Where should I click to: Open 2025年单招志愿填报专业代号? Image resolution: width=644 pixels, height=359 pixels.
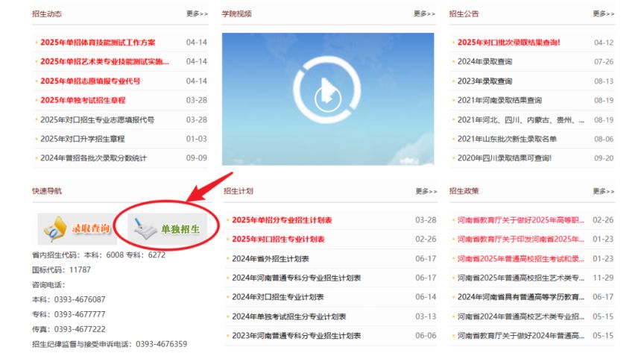click(x=90, y=81)
